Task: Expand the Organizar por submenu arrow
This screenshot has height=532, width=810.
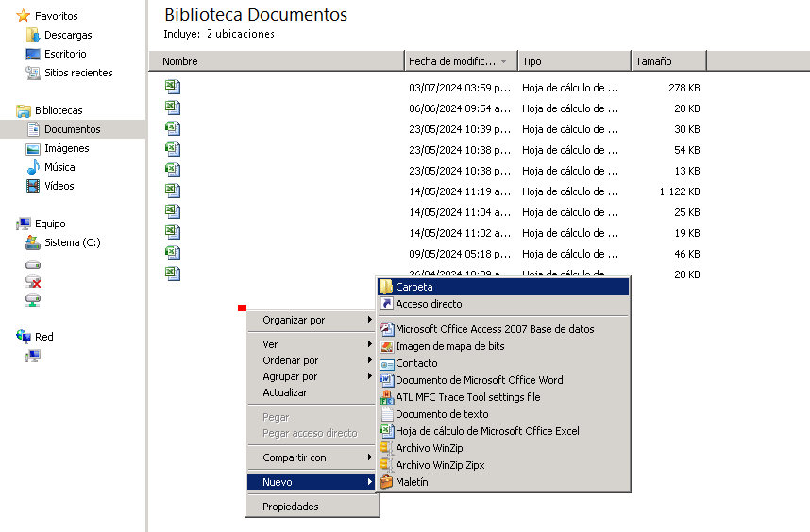Action: pyautogui.click(x=370, y=320)
